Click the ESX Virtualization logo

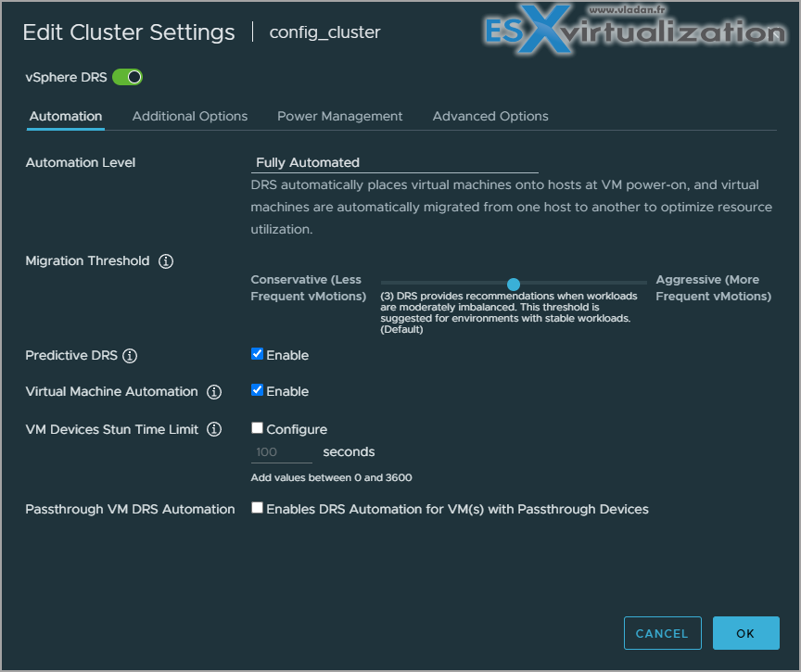635,30
